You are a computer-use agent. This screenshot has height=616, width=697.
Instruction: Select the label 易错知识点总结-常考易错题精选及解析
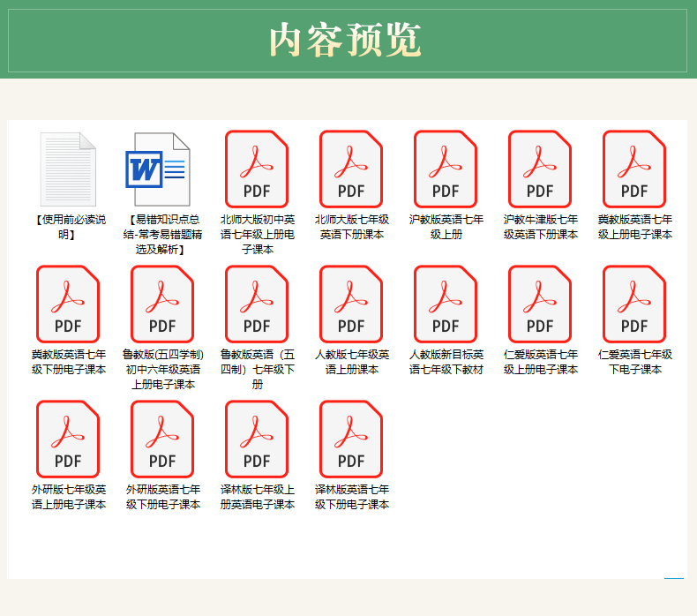click(162, 235)
